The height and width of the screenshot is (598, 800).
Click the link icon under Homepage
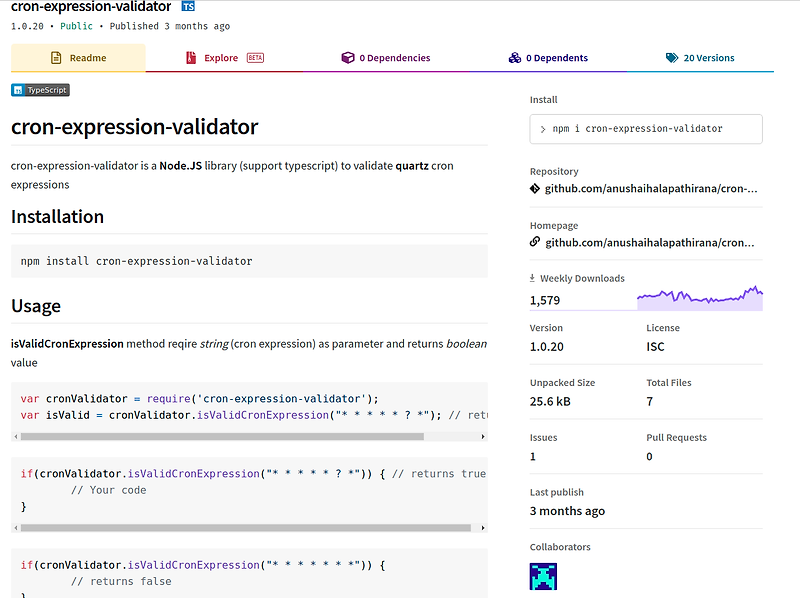[534, 241]
